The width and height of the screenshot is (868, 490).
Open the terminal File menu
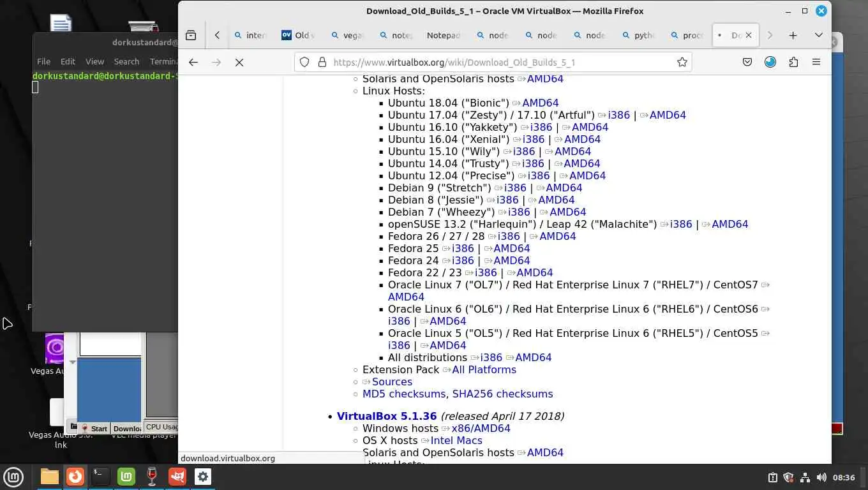click(43, 61)
